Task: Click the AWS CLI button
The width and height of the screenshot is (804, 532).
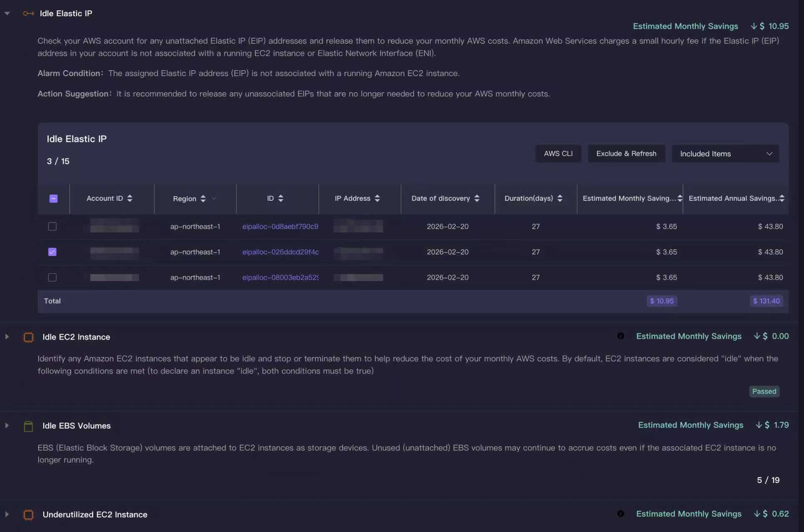Action: click(x=558, y=153)
